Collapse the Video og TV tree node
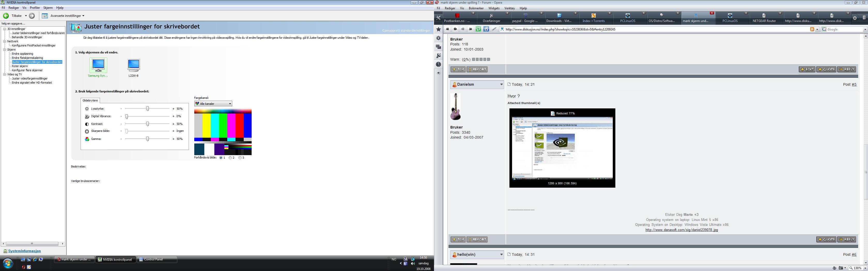Screen dimensions: 868x271 (5, 74)
